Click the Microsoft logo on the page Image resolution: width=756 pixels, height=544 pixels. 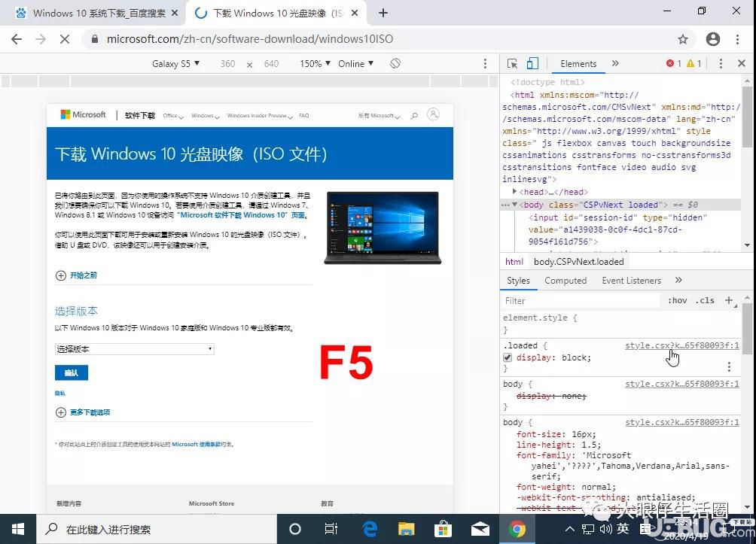83,114
